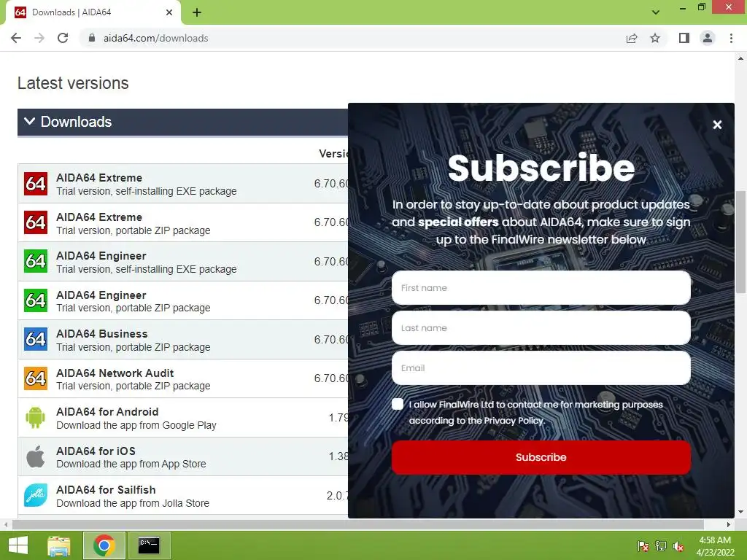Go back with the browser back arrow
The image size is (747, 560).
pos(16,38)
